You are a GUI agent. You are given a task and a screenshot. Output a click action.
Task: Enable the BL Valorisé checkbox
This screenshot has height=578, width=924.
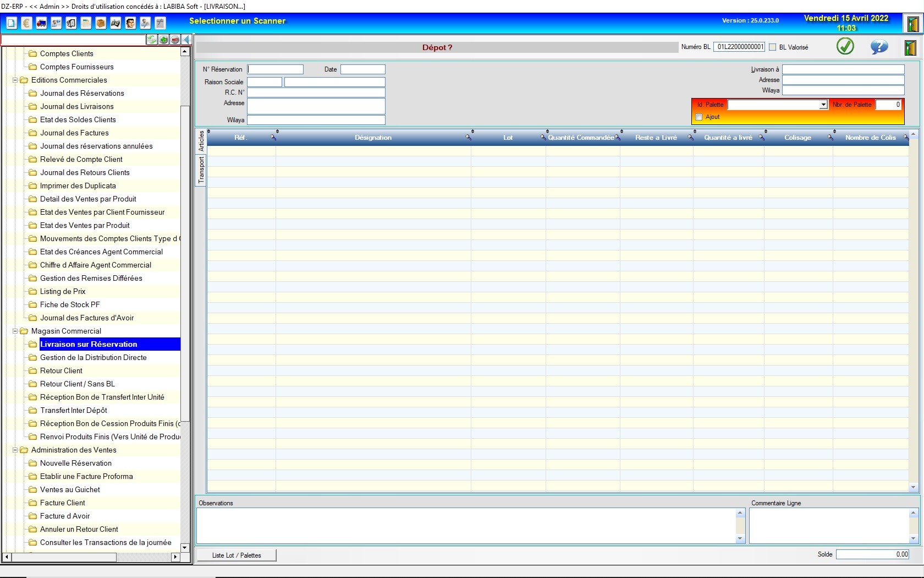coord(773,47)
